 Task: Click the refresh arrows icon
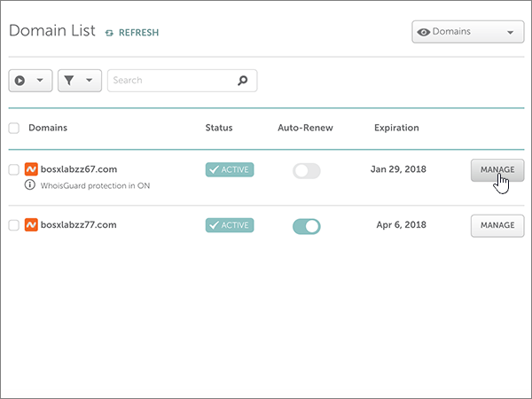click(x=109, y=33)
